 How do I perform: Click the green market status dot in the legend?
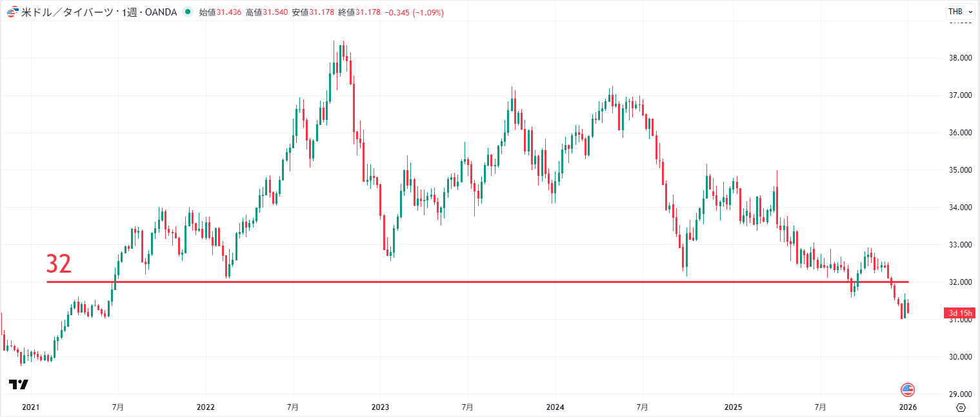coord(186,12)
